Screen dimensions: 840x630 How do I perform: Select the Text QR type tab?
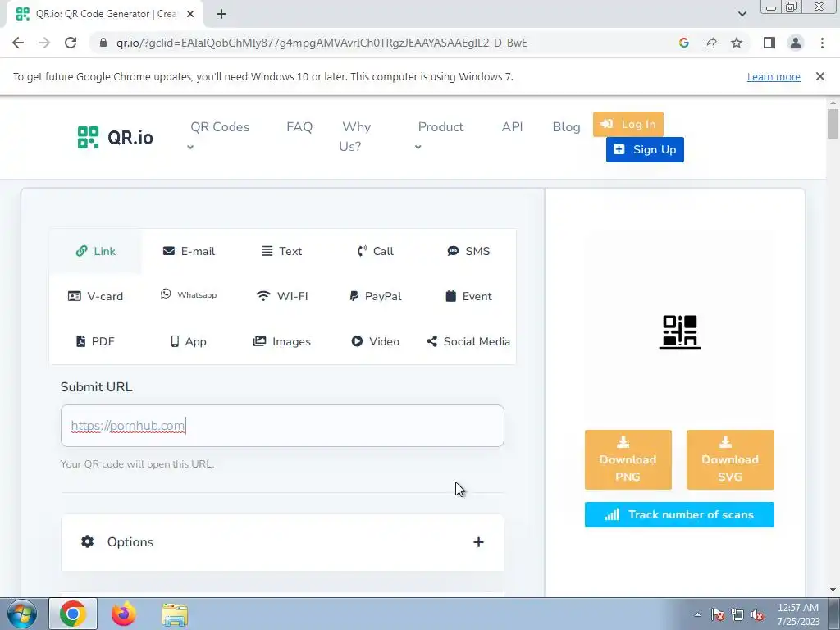282,251
